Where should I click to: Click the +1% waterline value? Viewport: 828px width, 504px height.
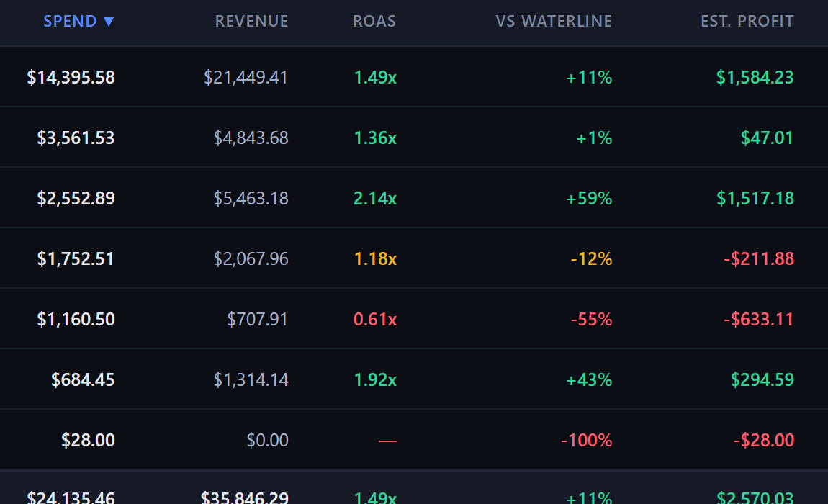593,138
